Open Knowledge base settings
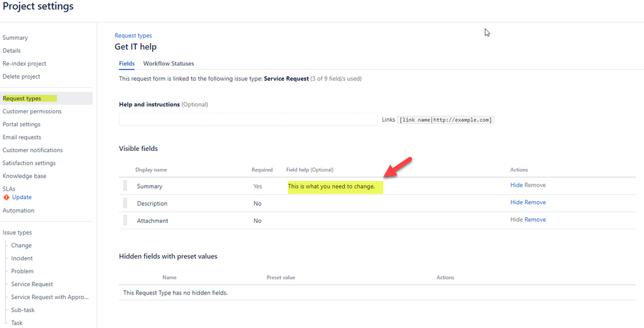Screen dimensions: 644x328 (x=24, y=176)
